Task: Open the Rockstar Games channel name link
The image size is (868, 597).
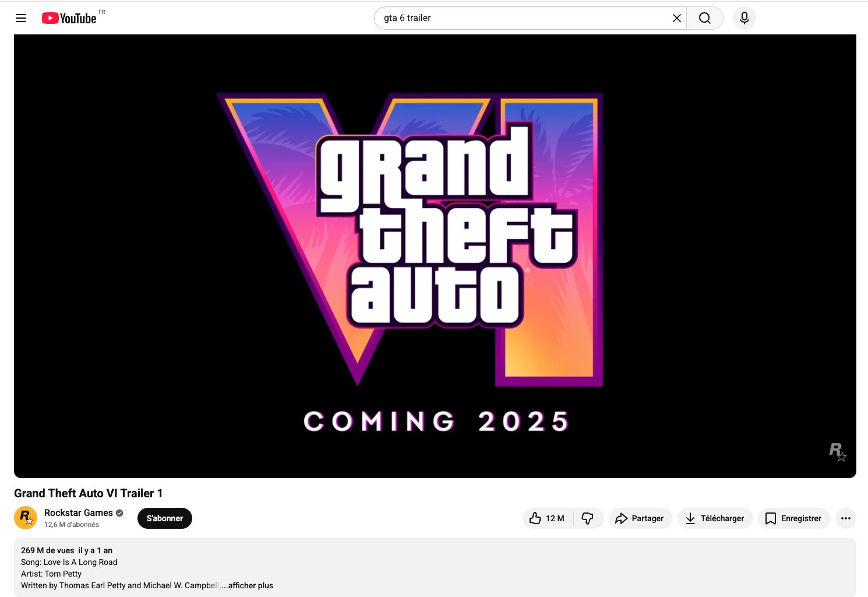Action: [x=79, y=513]
